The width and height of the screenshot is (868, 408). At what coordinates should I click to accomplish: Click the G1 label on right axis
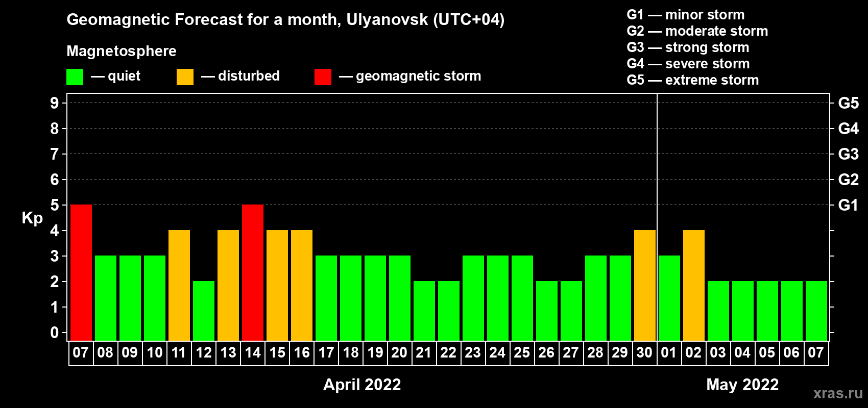848,205
